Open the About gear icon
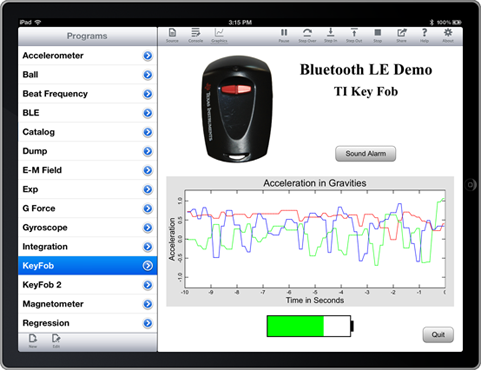Viewport: 481px width, 370px height. (448, 35)
